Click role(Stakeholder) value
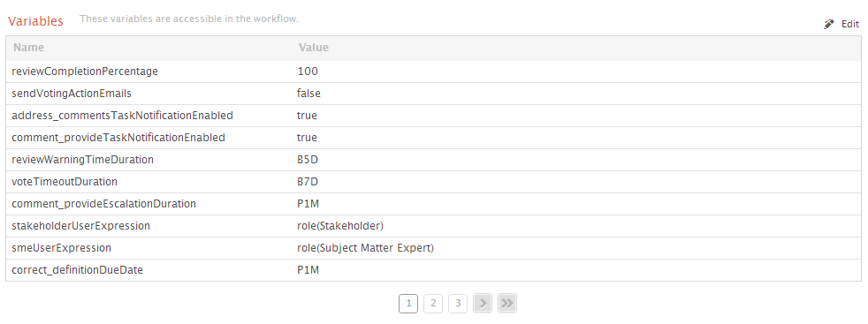Viewport: 868px width, 324px height. (x=340, y=226)
